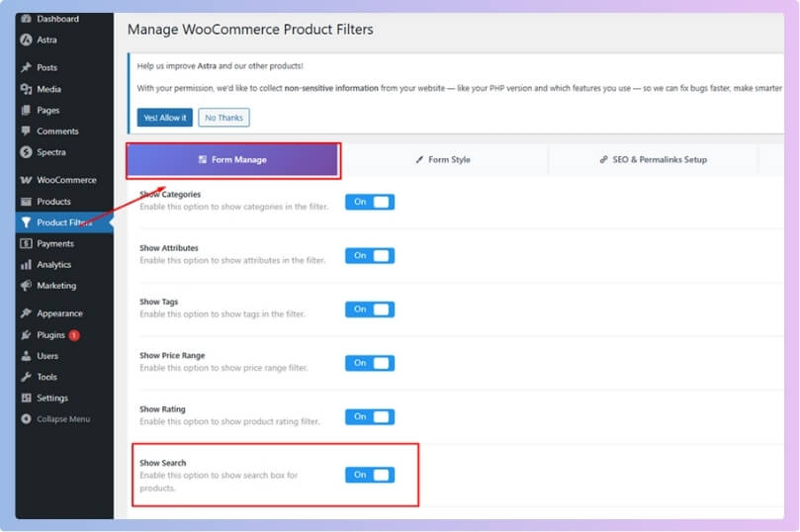
Task: Open the Spectra menu item
Action: 64,152
